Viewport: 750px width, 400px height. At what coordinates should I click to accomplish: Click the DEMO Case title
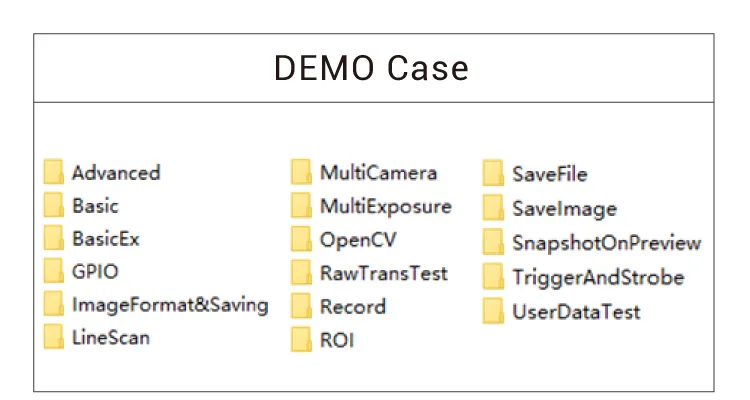click(x=372, y=68)
